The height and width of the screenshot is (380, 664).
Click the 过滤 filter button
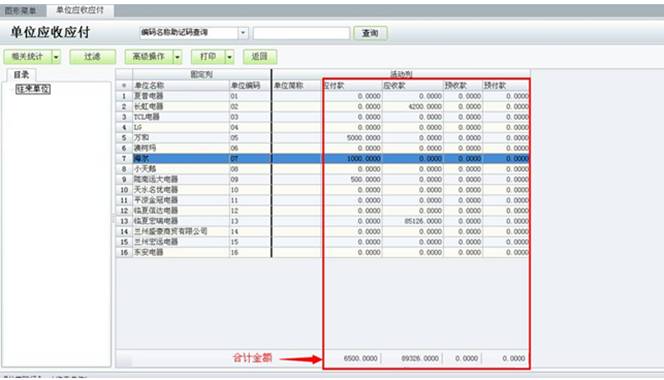92,57
